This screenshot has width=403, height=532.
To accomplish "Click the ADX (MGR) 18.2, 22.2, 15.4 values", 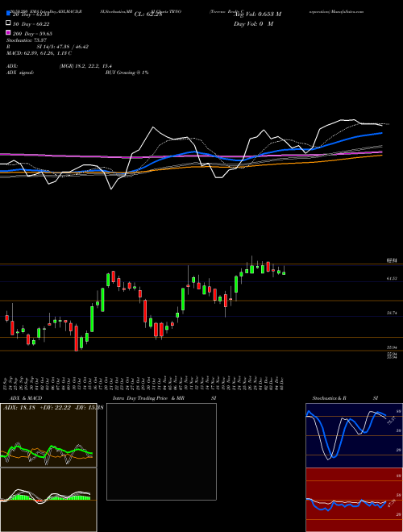I will pos(85,66).
